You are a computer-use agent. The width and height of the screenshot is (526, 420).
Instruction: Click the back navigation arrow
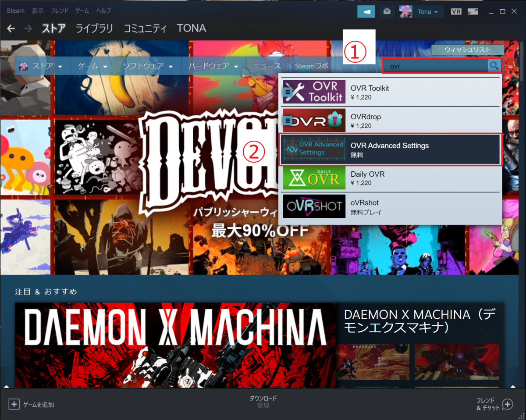(x=11, y=28)
